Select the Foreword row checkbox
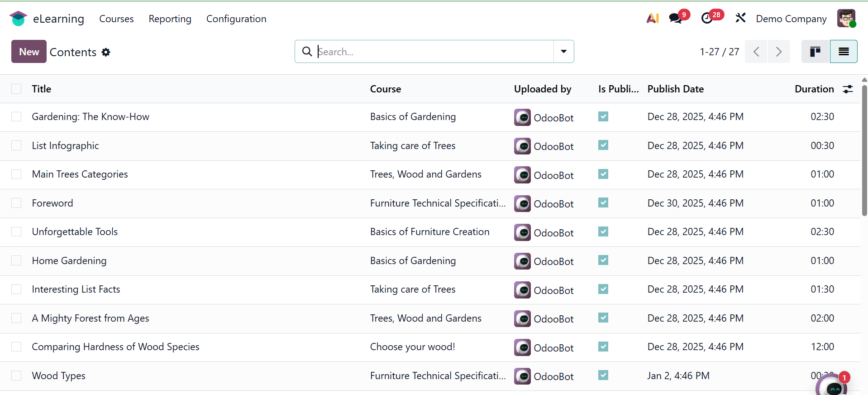The width and height of the screenshot is (868, 395). pos(16,203)
